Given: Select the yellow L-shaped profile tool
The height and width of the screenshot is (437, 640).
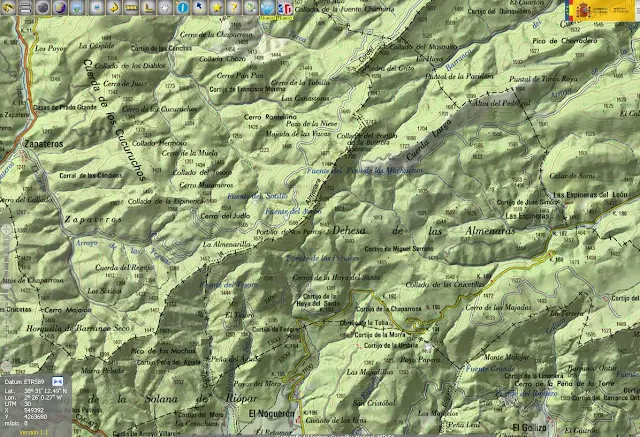Looking at the screenshot, I should click(x=148, y=7).
